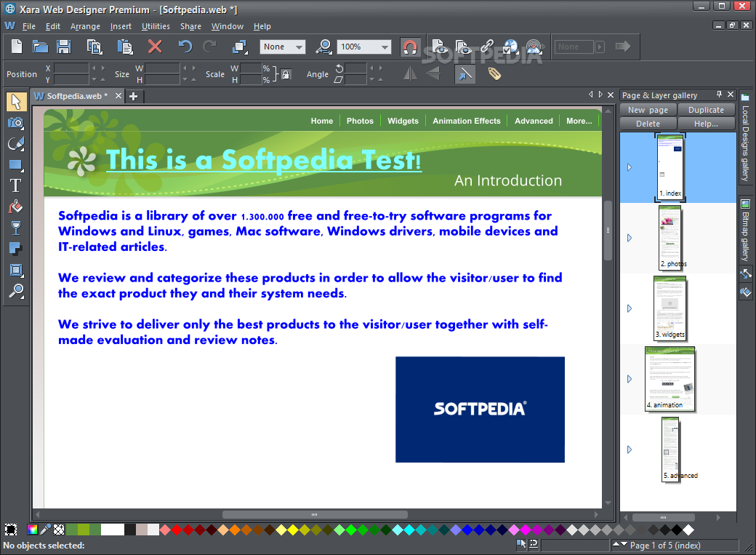756x555 pixels.
Task: Pick the yellow color swatch
Action: pos(293,530)
